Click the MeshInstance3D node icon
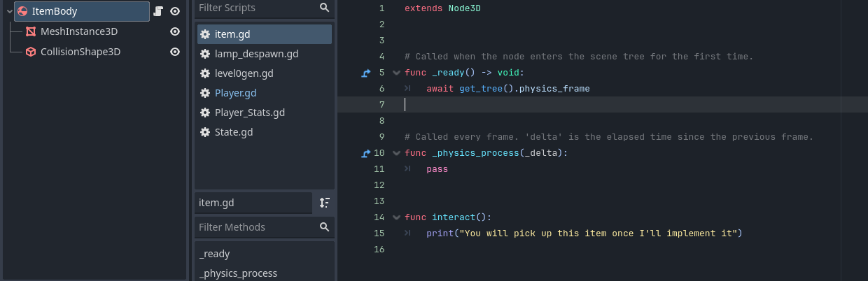This screenshot has height=281, width=868. 31,31
